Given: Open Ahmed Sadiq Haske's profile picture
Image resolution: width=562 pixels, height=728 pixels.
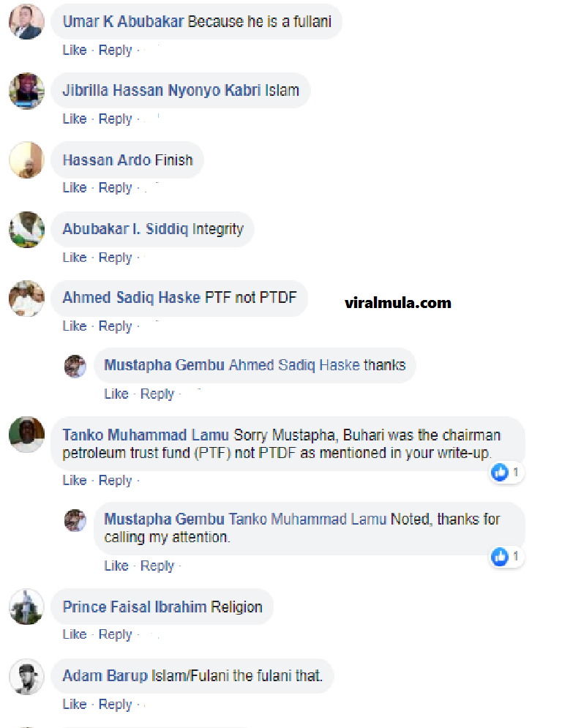Looking at the screenshot, I should click(26, 298).
